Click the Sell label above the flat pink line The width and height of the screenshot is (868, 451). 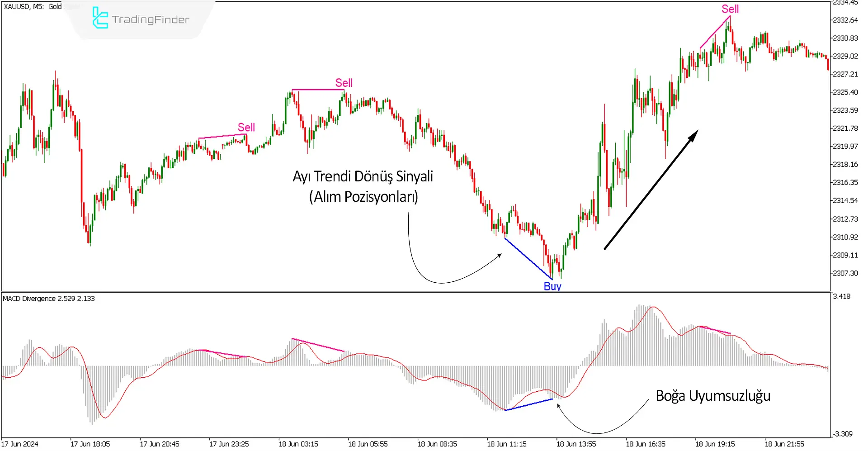[344, 83]
